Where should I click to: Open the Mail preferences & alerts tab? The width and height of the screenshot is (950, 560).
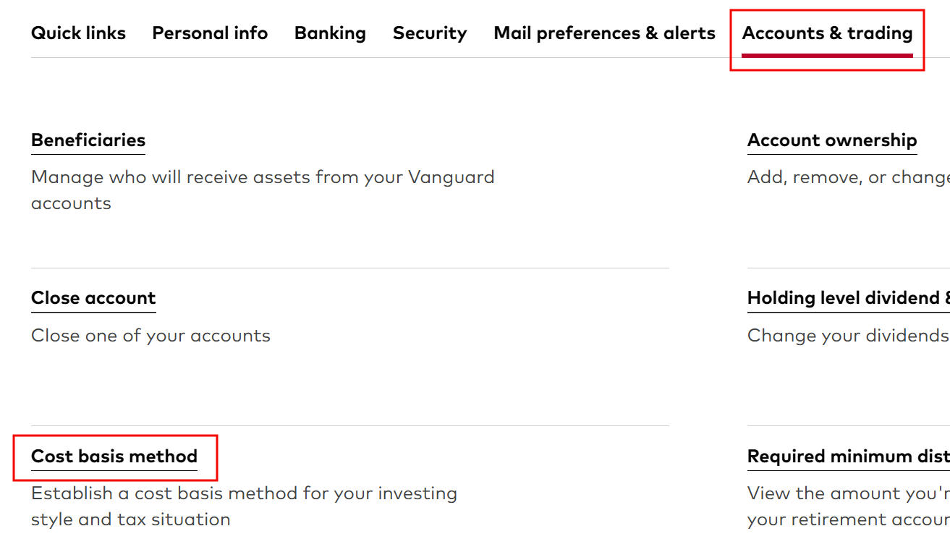604,33
